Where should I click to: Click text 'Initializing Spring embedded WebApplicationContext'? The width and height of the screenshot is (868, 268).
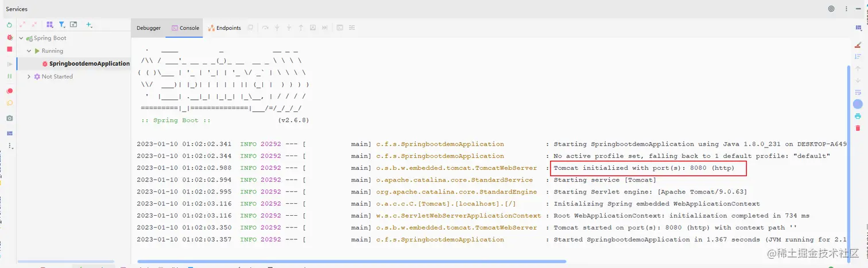click(x=656, y=204)
